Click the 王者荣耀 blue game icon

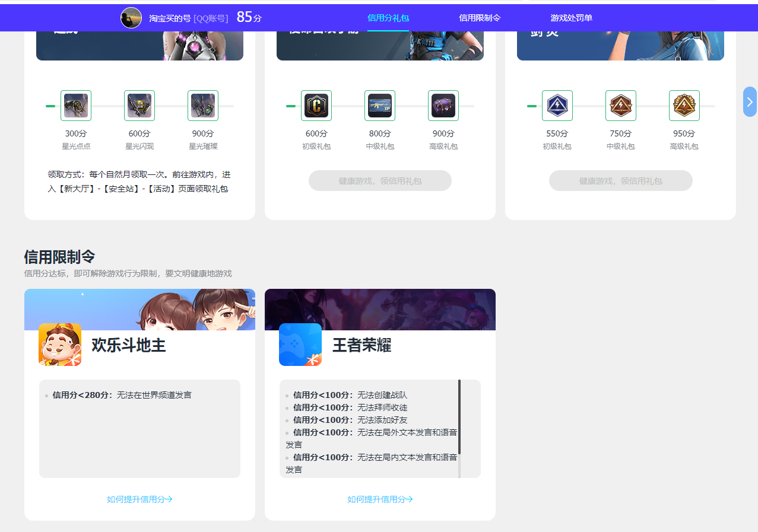(x=300, y=345)
